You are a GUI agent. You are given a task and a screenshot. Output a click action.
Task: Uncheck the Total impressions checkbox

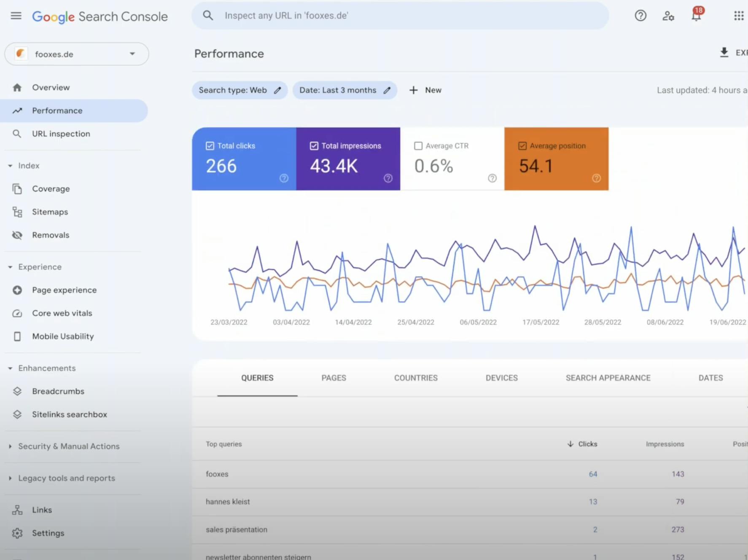[314, 146]
